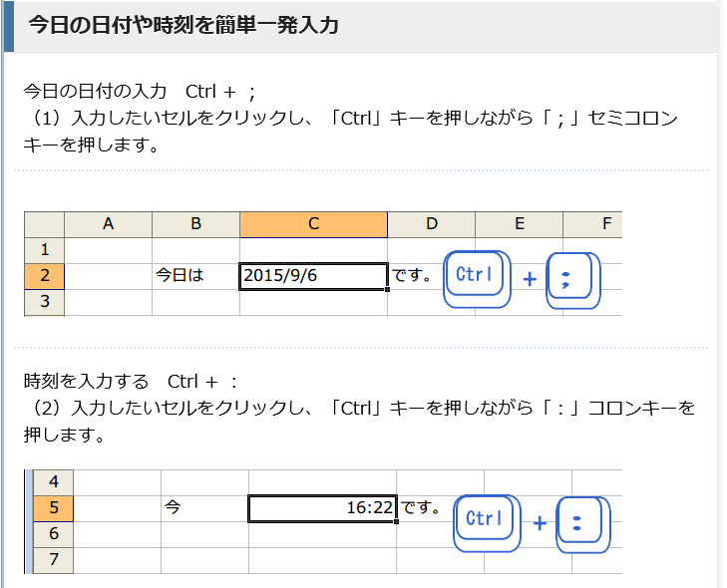This screenshot has height=588, width=727.
Task: Click row 7 header
Action: pyautogui.click(x=54, y=560)
